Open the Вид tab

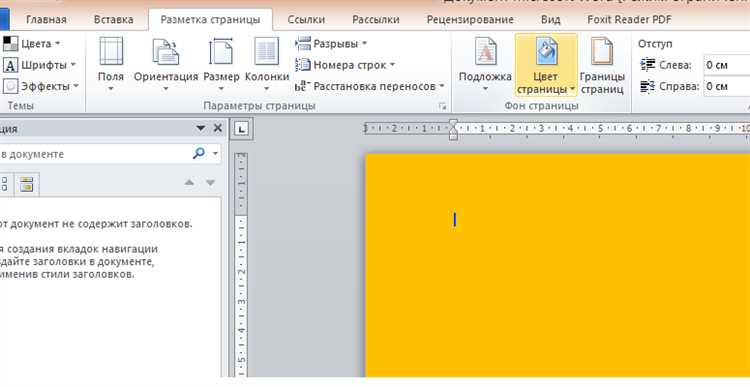[551, 20]
